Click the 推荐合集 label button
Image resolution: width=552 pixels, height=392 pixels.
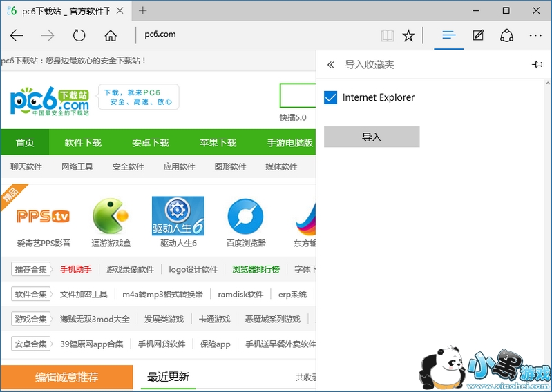click(x=31, y=269)
